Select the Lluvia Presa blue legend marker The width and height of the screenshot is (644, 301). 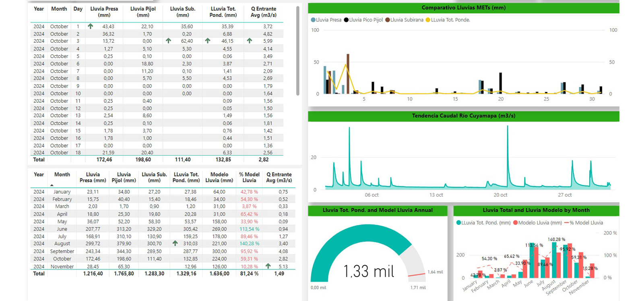[313, 20]
